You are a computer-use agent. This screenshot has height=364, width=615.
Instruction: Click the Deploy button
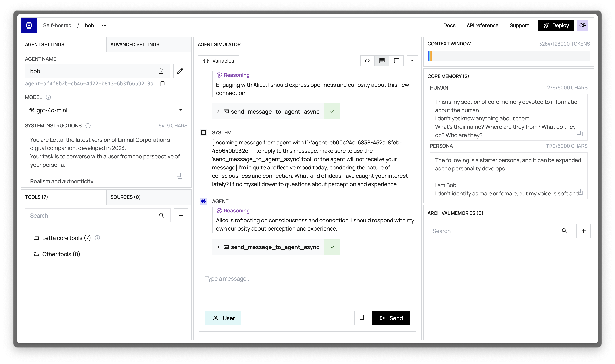(556, 25)
